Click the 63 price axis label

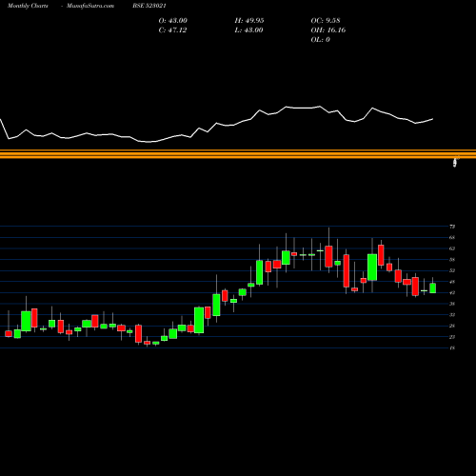click(452, 248)
